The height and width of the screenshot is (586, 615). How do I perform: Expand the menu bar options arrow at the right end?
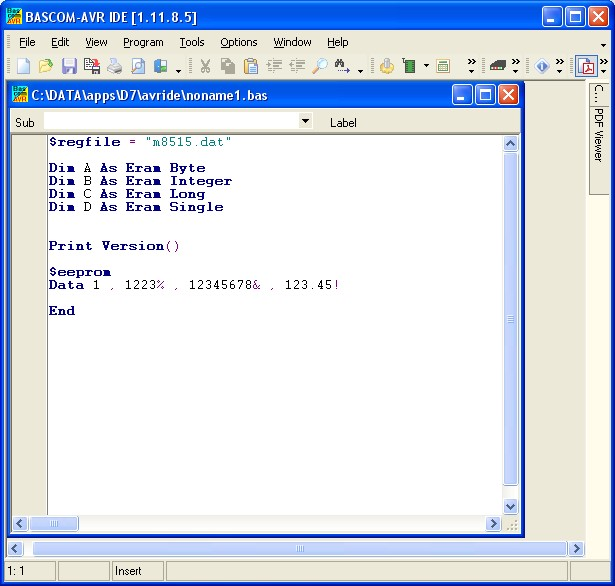[x=603, y=45]
